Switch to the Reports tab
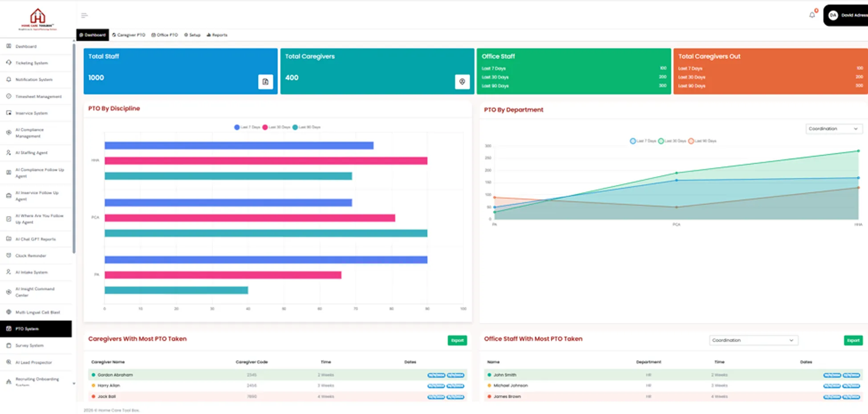Image resolution: width=868 pixels, height=414 pixels. [217, 35]
